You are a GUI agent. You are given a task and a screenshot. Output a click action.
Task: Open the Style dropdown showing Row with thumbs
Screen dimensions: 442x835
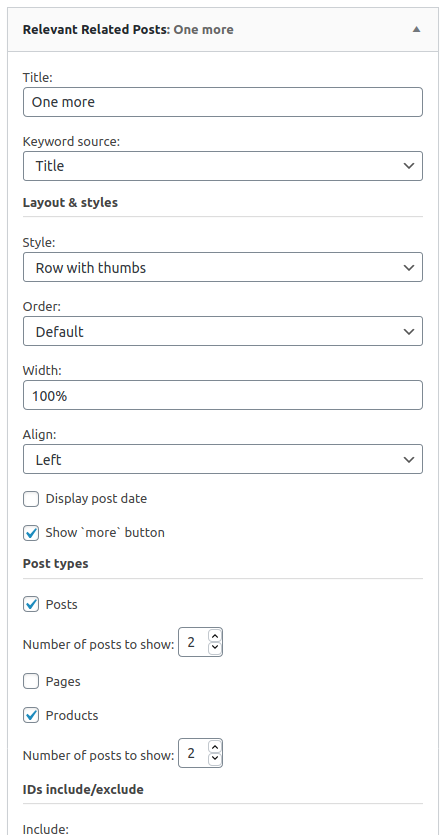click(223, 267)
